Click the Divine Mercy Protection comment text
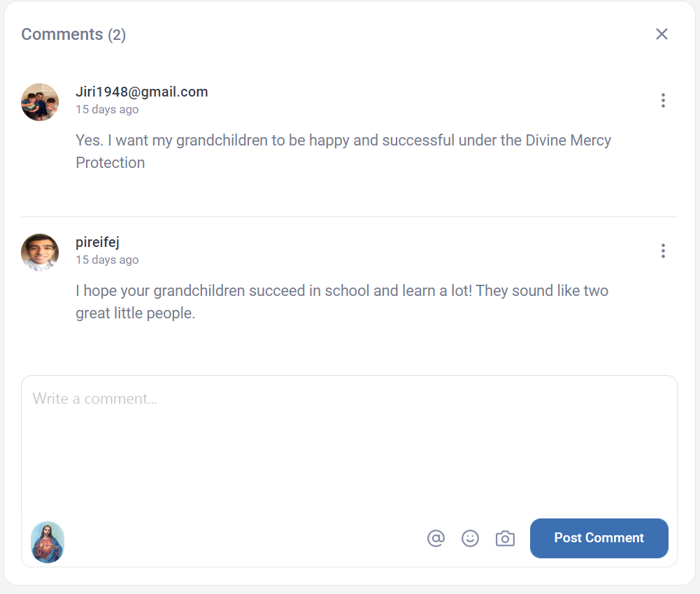Image resolution: width=700 pixels, height=594 pixels. coord(343,151)
